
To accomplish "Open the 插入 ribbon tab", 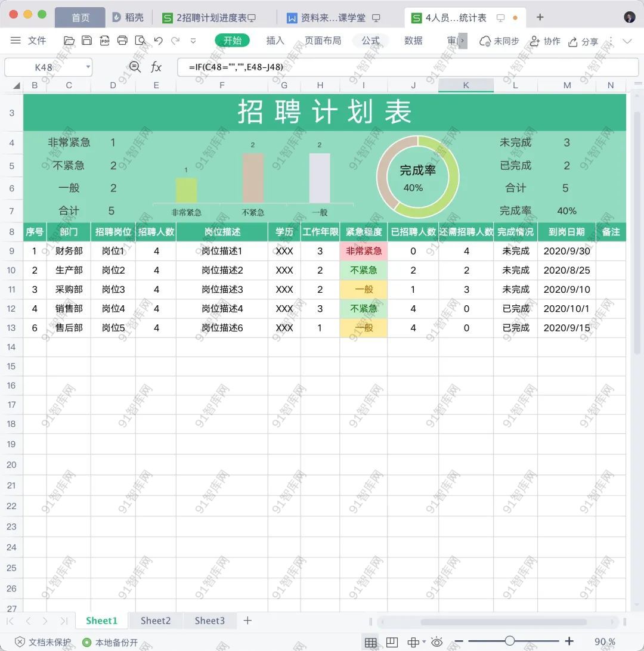I will (x=275, y=41).
